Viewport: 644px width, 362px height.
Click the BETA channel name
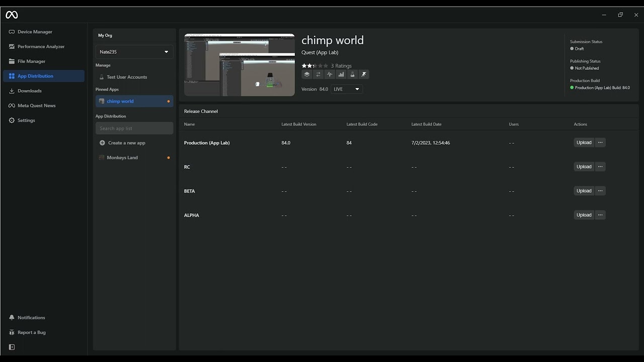pyautogui.click(x=190, y=191)
